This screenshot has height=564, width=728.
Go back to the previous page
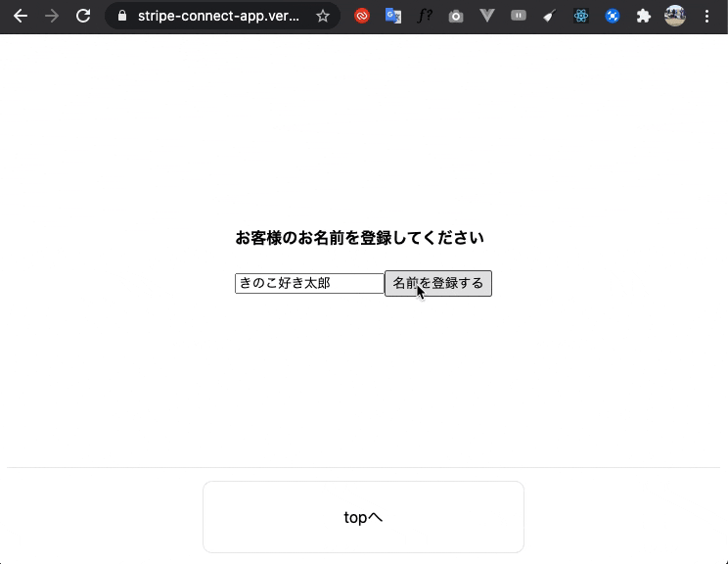pyautogui.click(x=21, y=17)
